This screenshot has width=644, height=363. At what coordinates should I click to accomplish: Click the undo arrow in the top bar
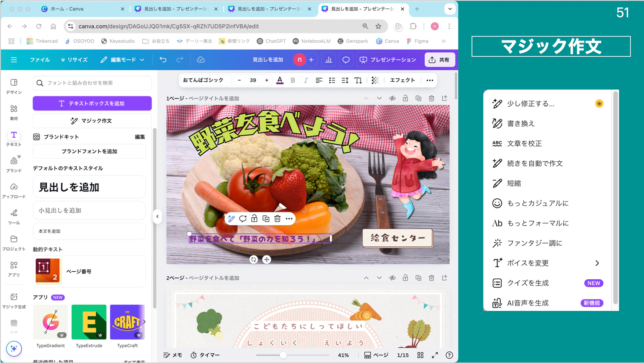pos(163,60)
